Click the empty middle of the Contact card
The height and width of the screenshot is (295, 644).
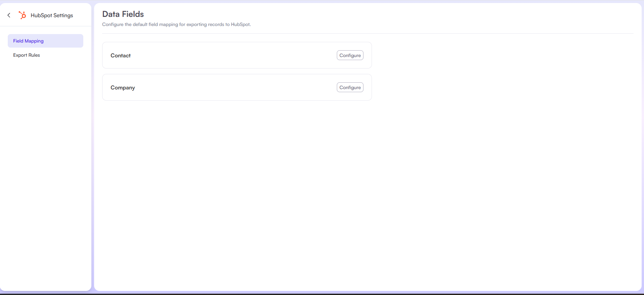point(233,55)
